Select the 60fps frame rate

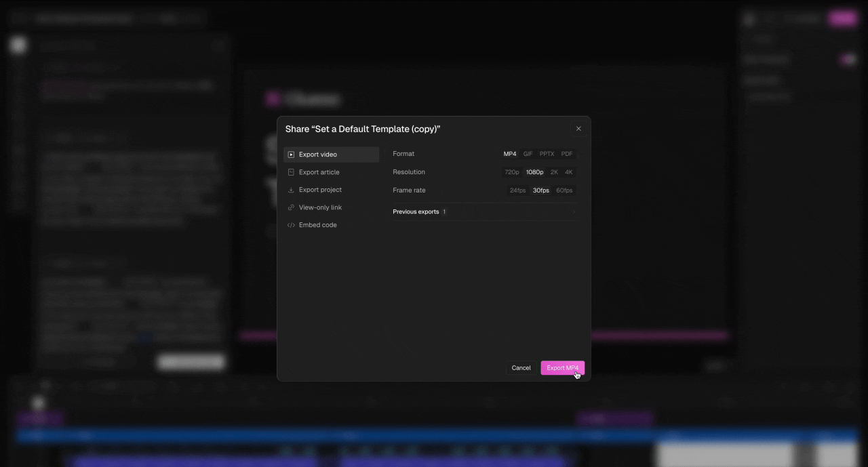coord(564,190)
